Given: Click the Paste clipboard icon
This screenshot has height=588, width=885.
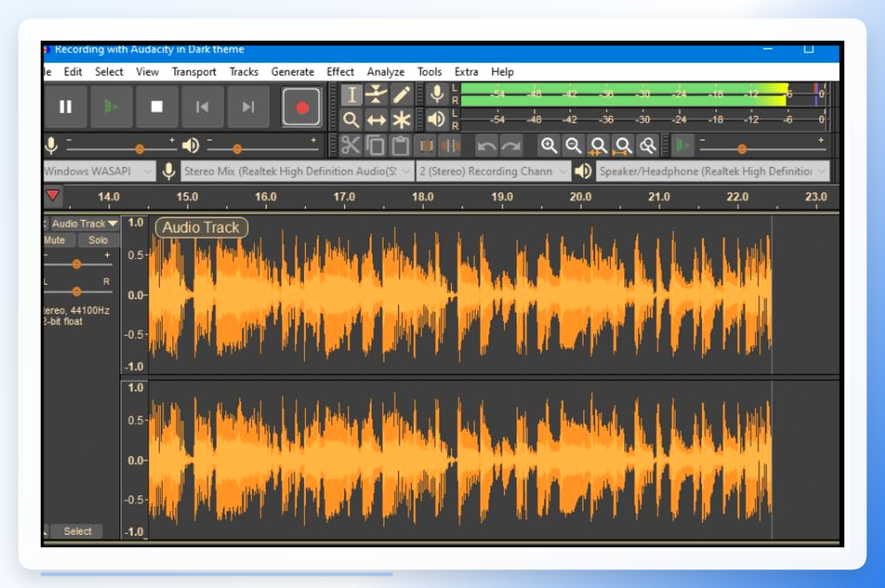Looking at the screenshot, I should 401,146.
